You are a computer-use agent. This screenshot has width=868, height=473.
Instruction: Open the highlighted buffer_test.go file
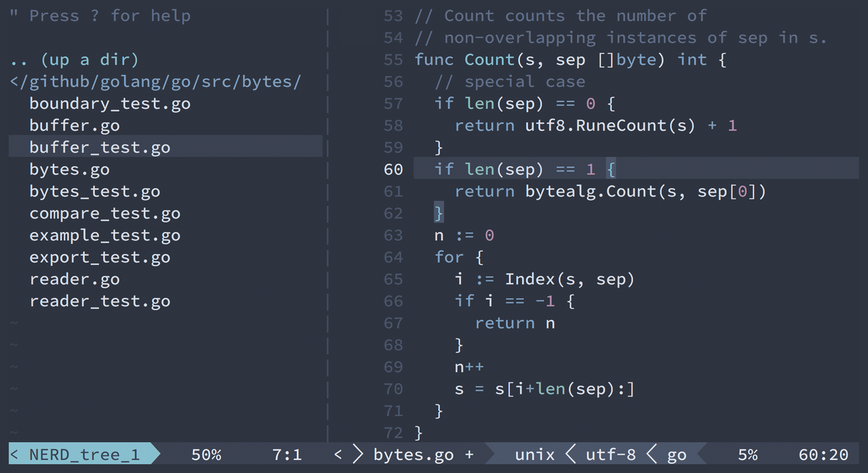click(x=99, y=147)
